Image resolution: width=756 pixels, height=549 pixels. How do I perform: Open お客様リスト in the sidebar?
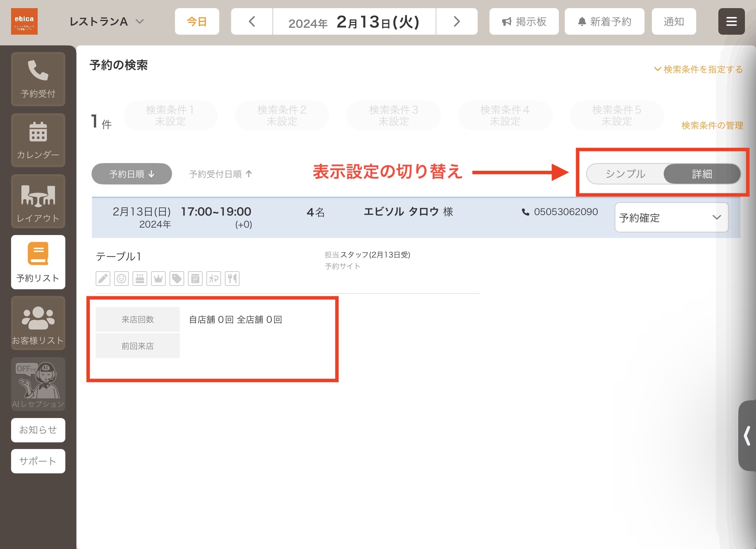38,323
